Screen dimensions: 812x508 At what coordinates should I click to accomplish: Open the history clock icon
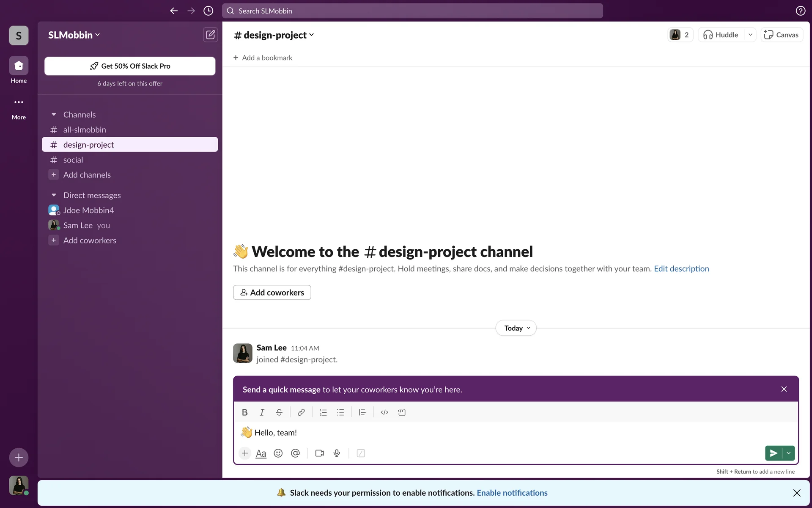(208, 11)
